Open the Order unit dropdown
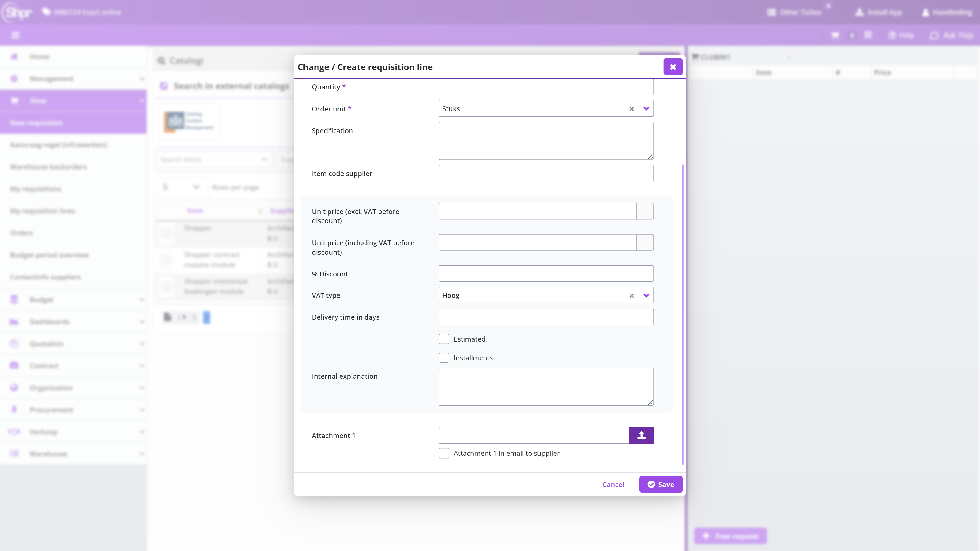 (x=646, y=108)
